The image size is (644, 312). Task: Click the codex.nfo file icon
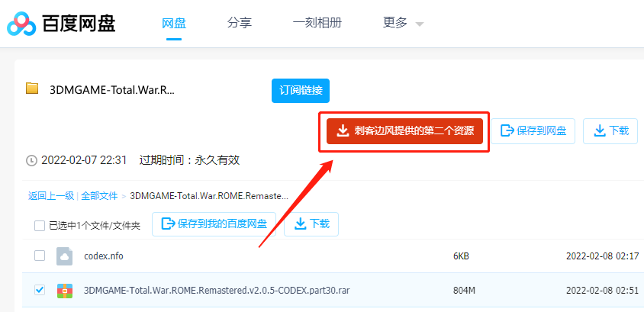[65, 256]
